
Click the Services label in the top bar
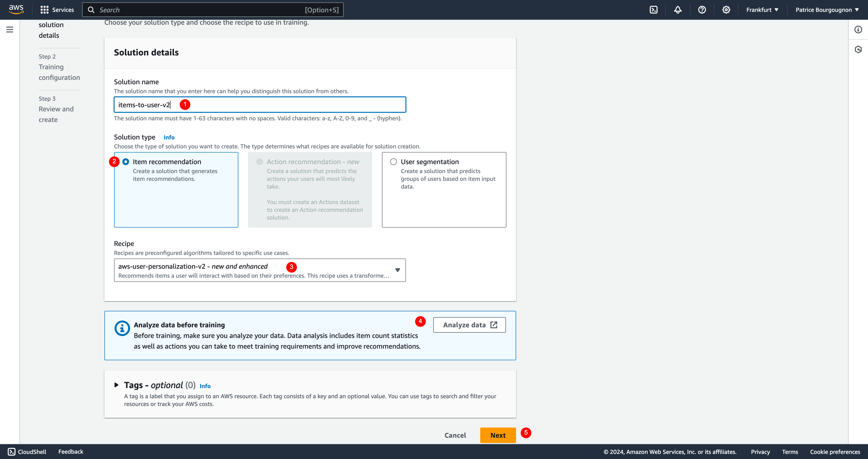click(63, 10)
